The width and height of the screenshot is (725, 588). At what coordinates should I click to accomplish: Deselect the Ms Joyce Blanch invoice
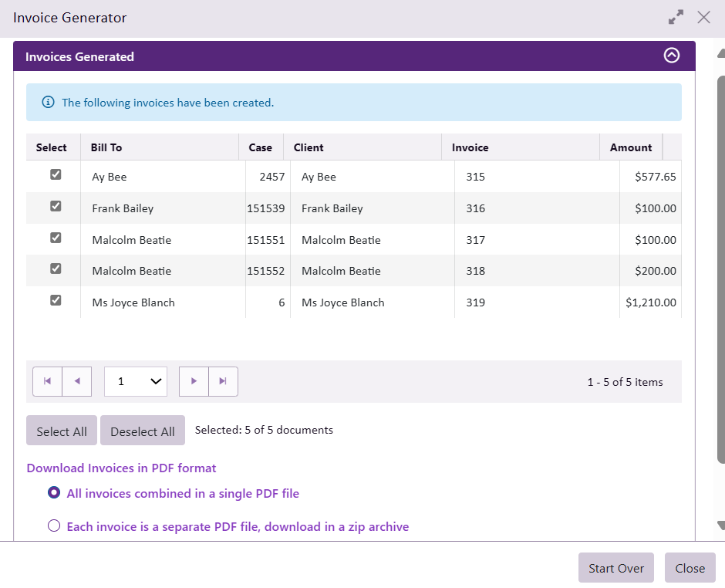coord(56,301)
